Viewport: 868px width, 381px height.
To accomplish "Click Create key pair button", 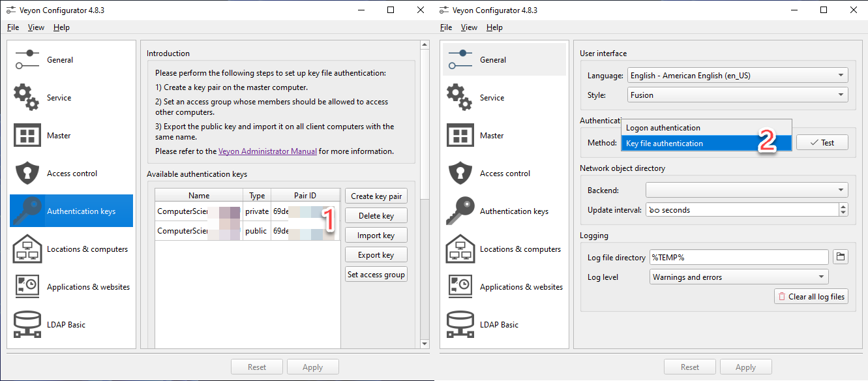I will tap(376, 196).
